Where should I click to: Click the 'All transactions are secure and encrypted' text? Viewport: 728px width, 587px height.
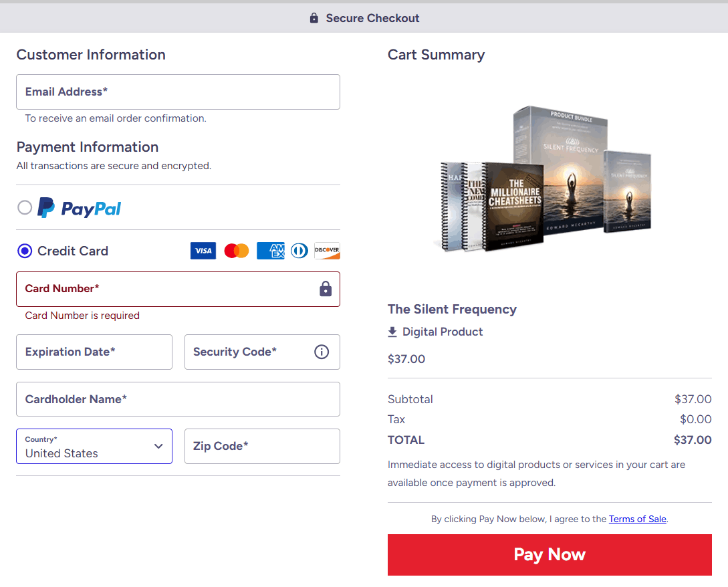click(x=114, y=166)
